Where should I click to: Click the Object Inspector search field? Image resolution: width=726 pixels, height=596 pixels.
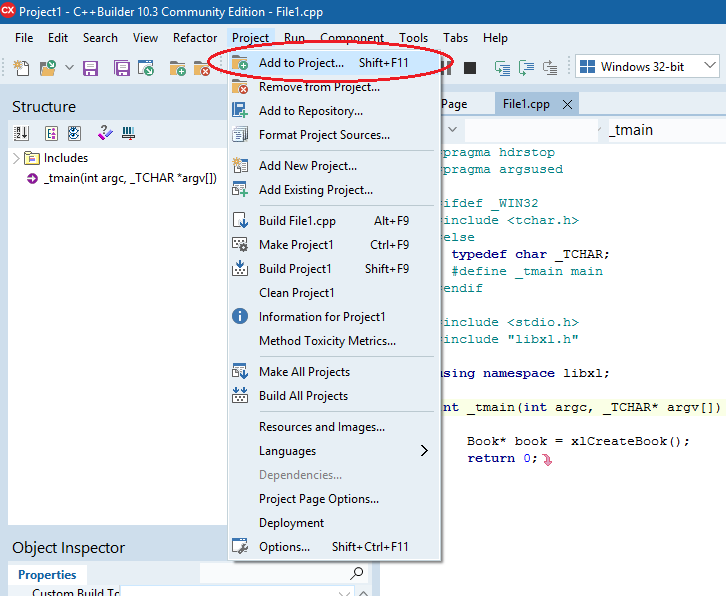click(x=275, y=573)
